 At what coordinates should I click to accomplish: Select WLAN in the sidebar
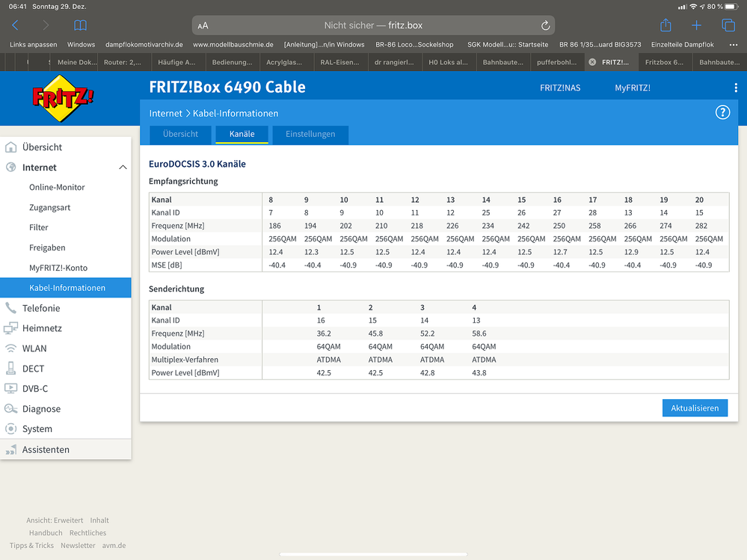tap(34, 348)
